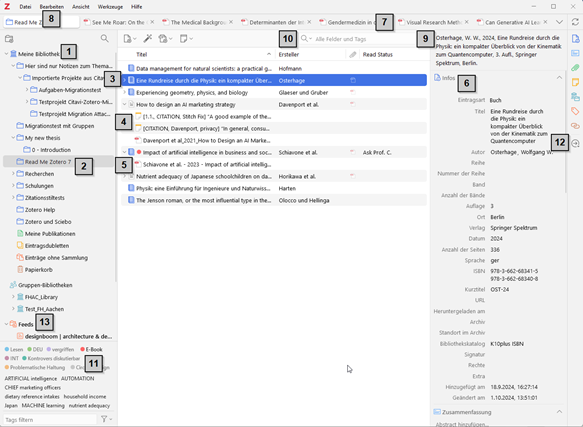Switch to The Medical Backgrou tab
Image resolution: width=583 pixels, height=427 pixels.
(x=198, y=22)
